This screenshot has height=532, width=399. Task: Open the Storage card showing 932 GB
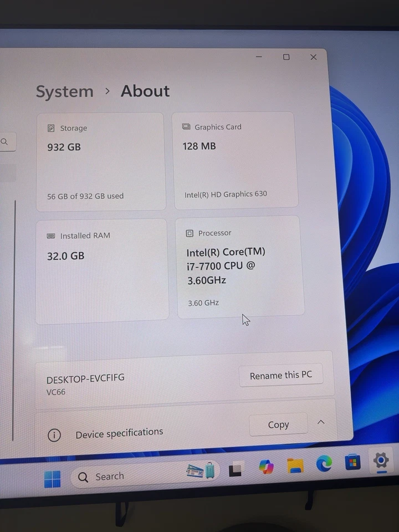coord(101,162)
